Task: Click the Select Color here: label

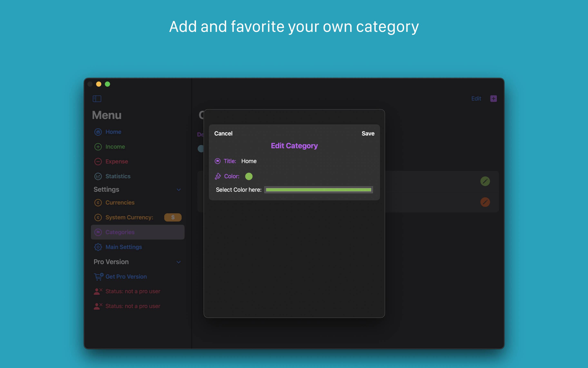Action: tap(239, 190)
